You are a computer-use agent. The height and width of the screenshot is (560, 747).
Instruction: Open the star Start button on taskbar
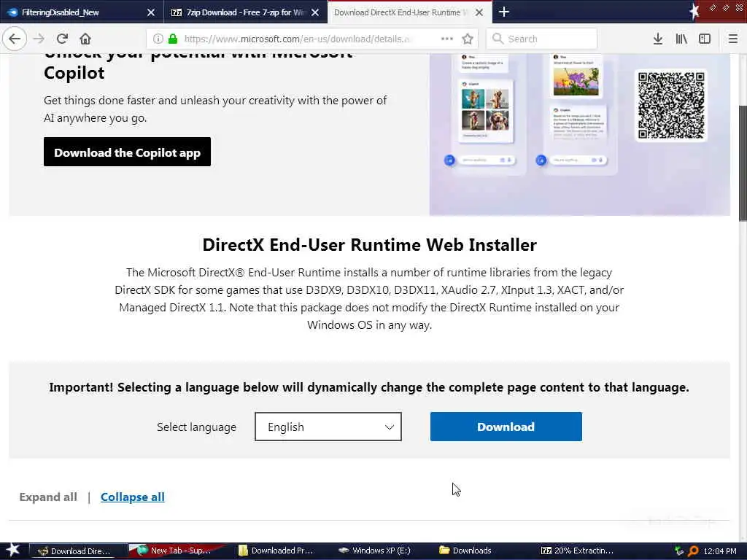13,551
